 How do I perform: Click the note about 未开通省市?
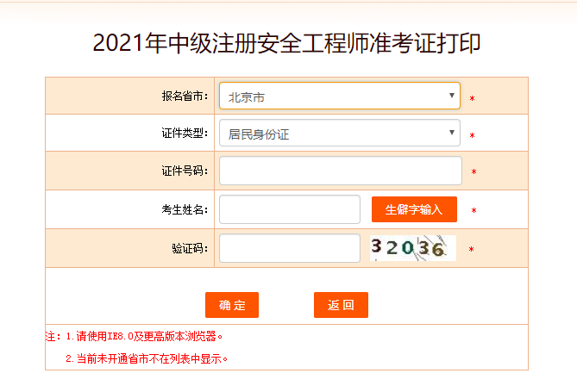click(147, 358)
